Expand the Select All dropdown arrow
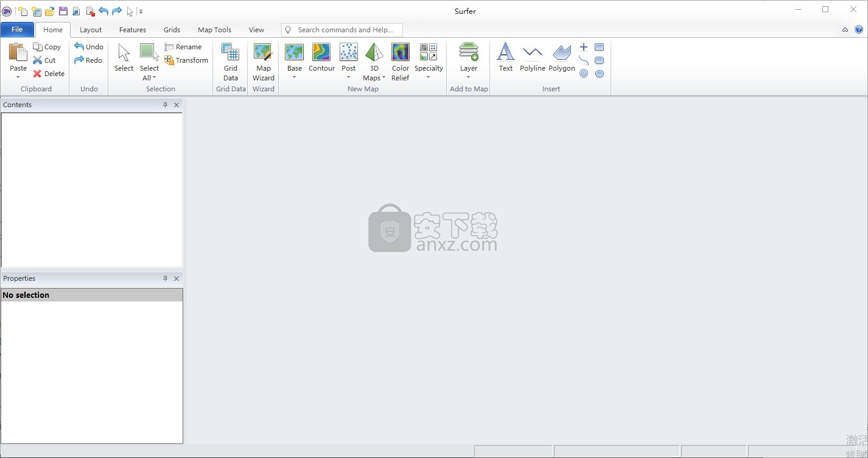 pos(155,78)
